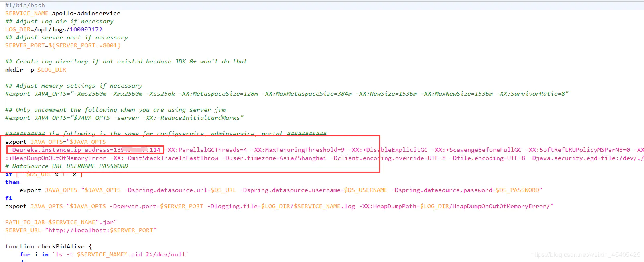Click the 'function checkPidAlive {' line
The image size is (644, 262).
click(49, 246)
